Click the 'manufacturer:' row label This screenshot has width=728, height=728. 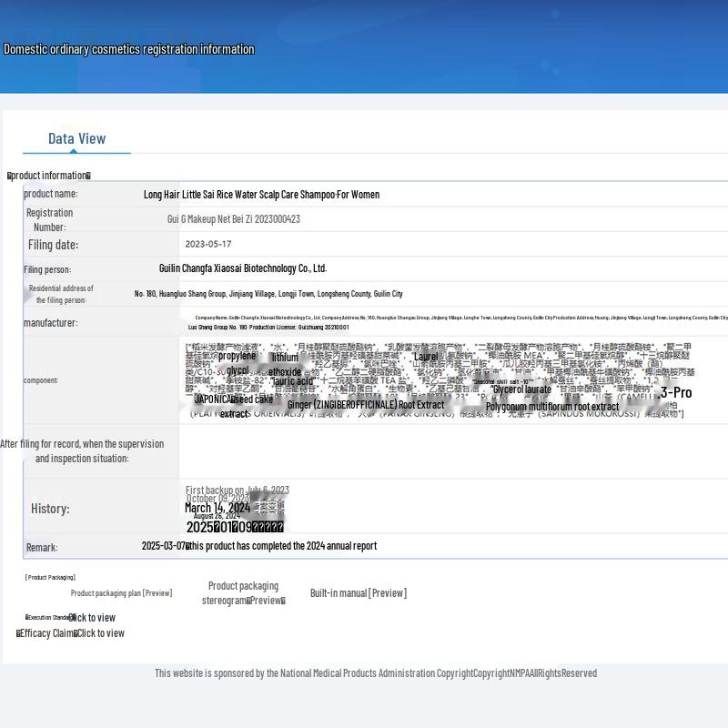coord(50,323)
